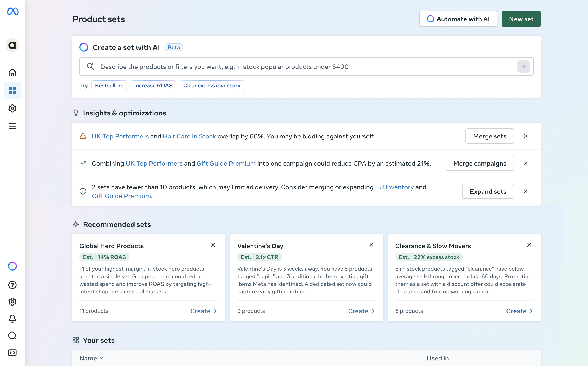Select the catalog grid icon in the sidebar
This screenshot has height=366, width=588.
(x=12, y=90)
